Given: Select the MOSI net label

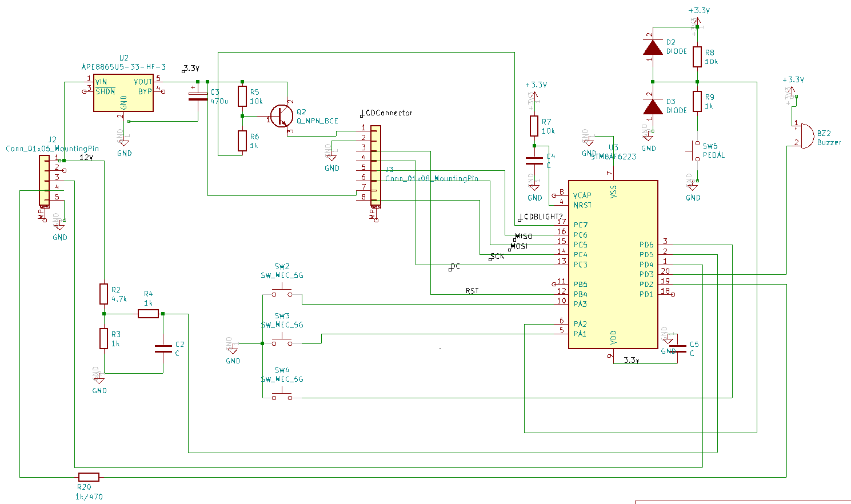Looking at the screenshot, I should tap(519, 246).
